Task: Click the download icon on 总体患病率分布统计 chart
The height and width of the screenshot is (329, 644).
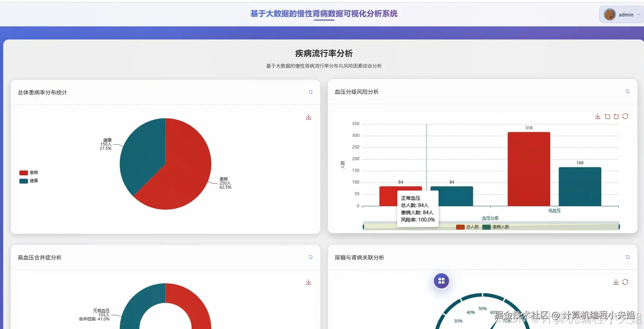Action: point(309,117)
